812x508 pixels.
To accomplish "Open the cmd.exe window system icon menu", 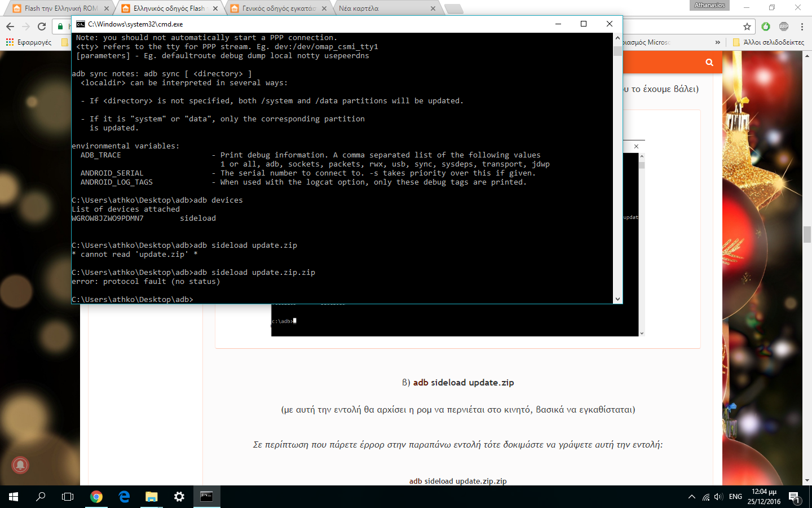I will pos(81,24).
